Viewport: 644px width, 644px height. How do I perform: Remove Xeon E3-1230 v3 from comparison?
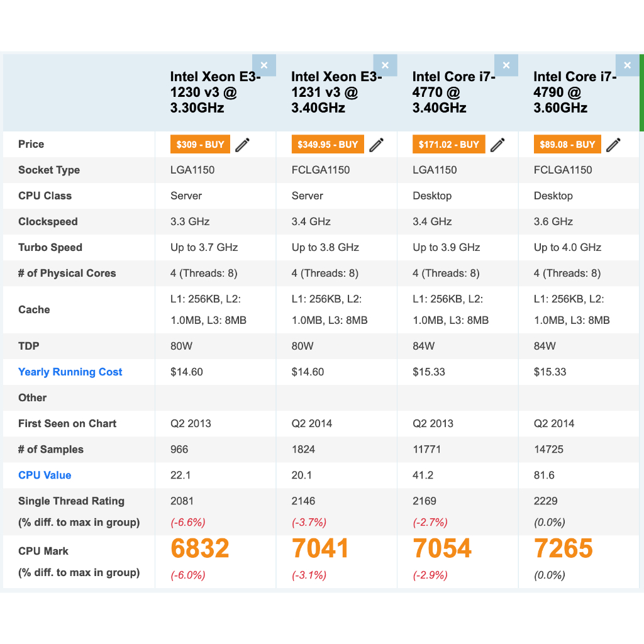point(264,65)
